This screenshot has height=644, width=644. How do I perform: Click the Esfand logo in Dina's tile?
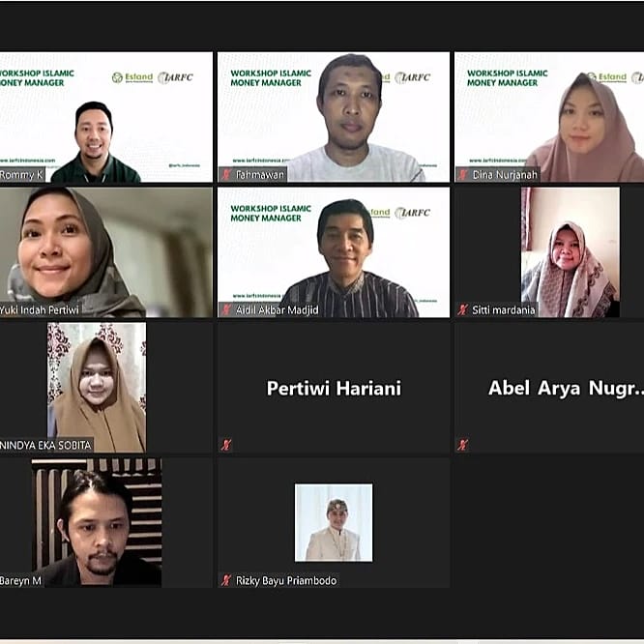tap(606, 76)
